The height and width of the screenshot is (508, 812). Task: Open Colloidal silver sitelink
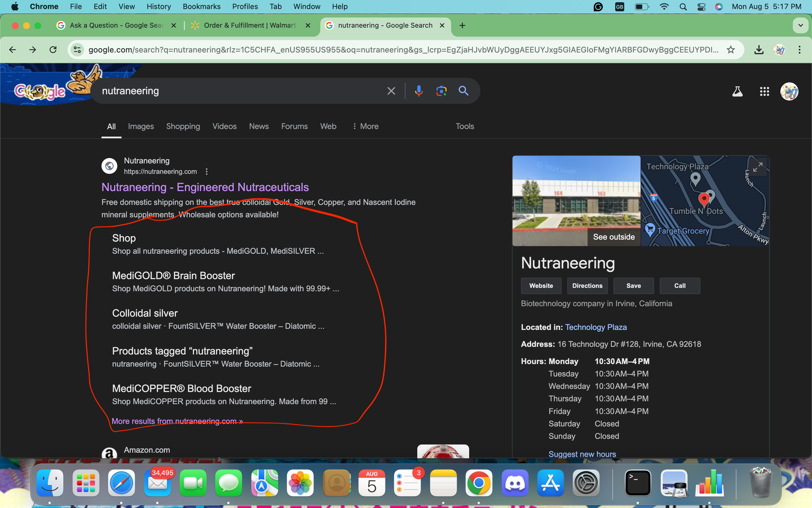click(145, 314)
